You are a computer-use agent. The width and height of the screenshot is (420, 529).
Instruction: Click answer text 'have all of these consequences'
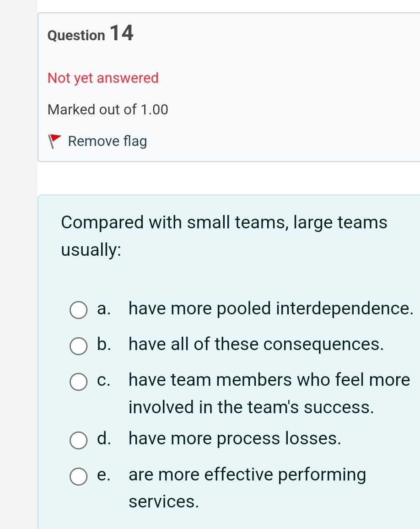point(256,344)
